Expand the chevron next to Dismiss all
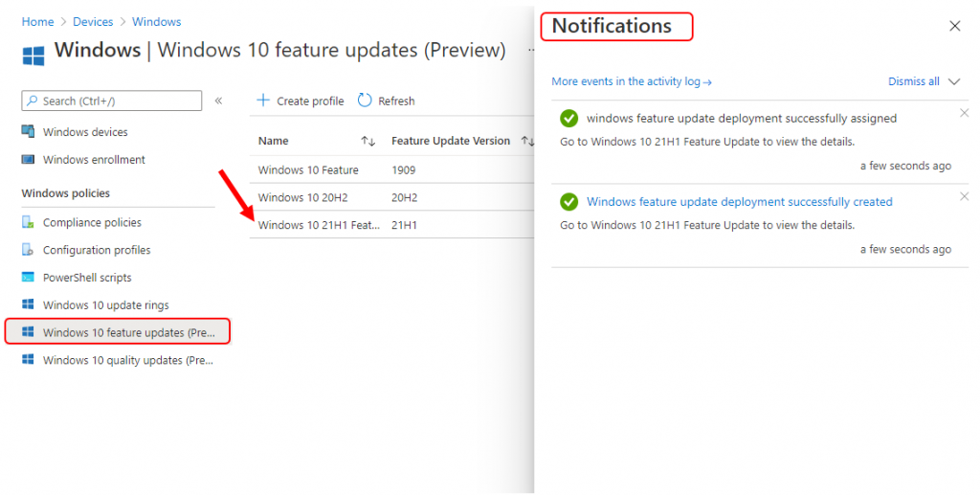The image size is (980, 495). point(954,82)
